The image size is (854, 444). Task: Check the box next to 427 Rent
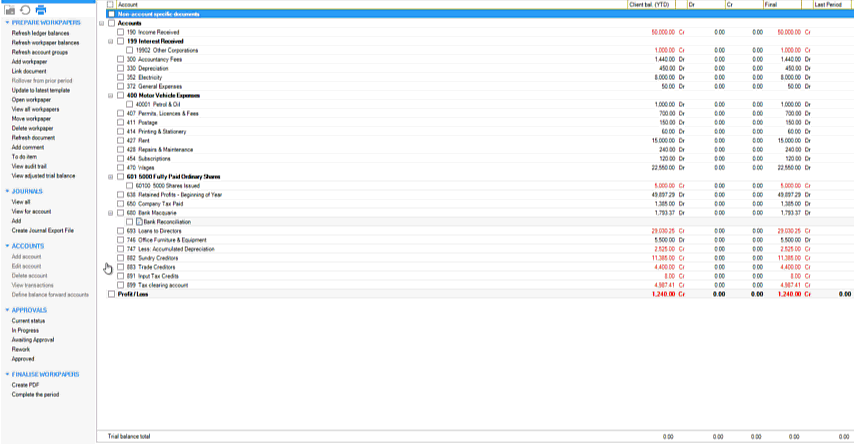121,140
